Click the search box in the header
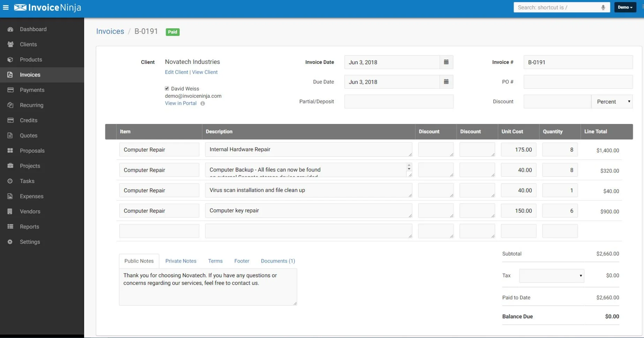Screen dimensions: 644x338 click(x=562, y=7)
